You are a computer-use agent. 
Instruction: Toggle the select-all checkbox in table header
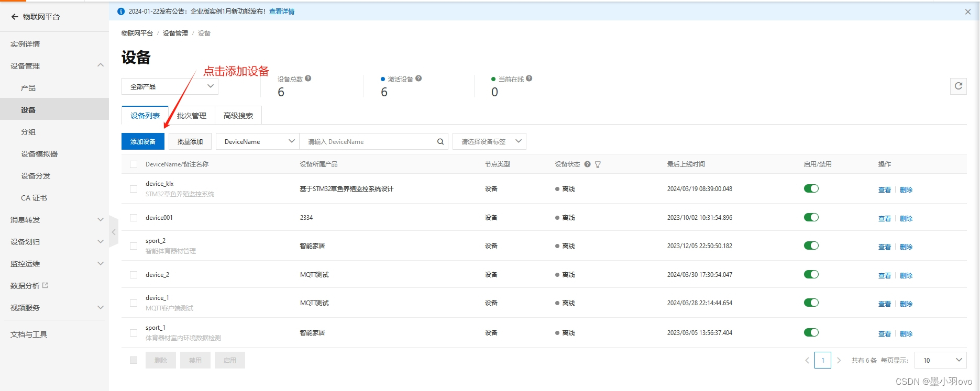(134, 164)
